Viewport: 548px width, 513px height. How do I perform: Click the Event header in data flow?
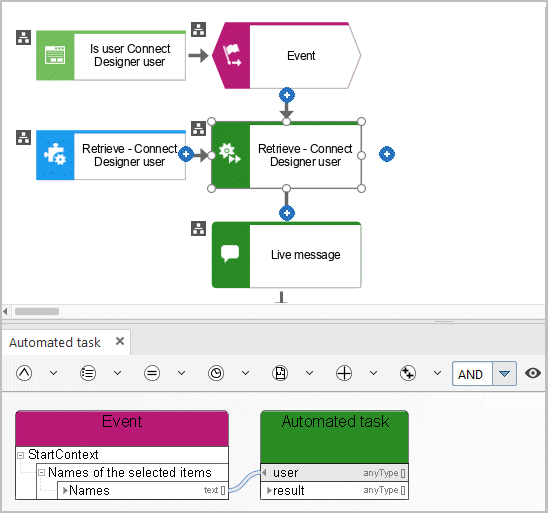tap(122, 428)
